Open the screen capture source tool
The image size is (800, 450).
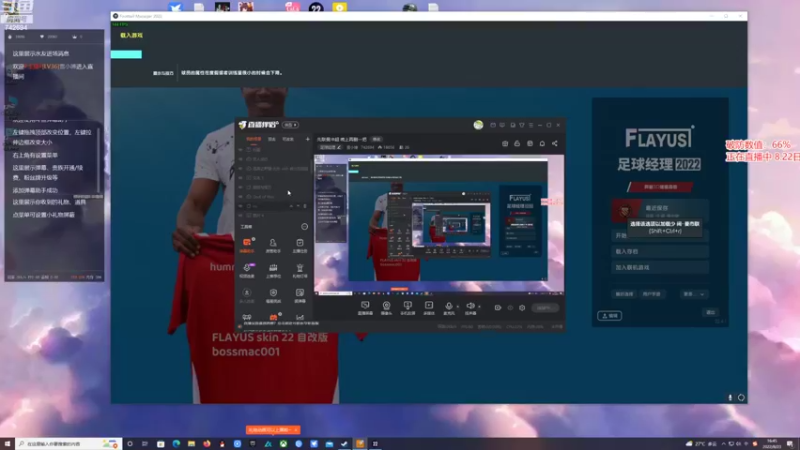pyautogui.click(x=365, y=307)
